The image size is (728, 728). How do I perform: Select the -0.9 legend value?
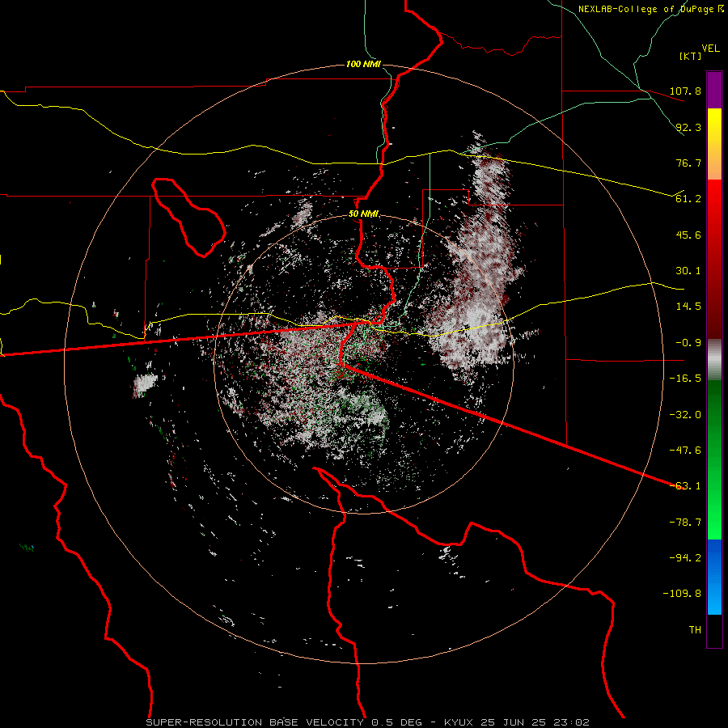(x=688, y=343)
